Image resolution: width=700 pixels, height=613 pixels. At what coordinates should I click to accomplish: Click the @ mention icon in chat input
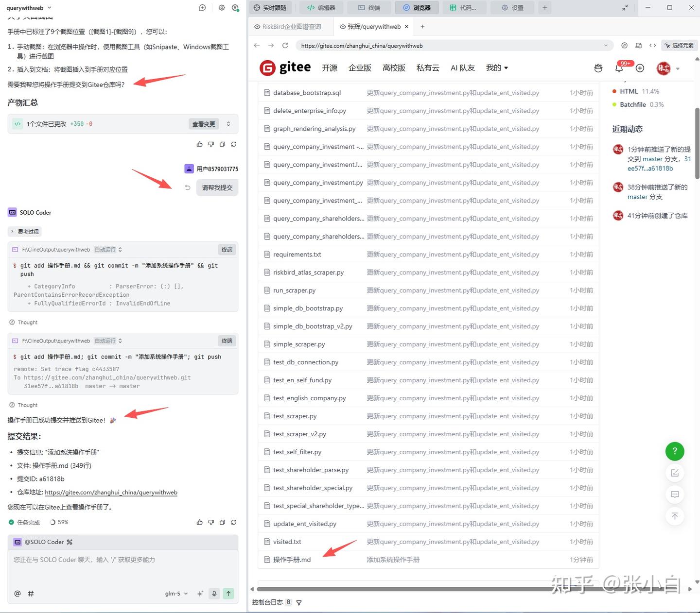[17, 594]
